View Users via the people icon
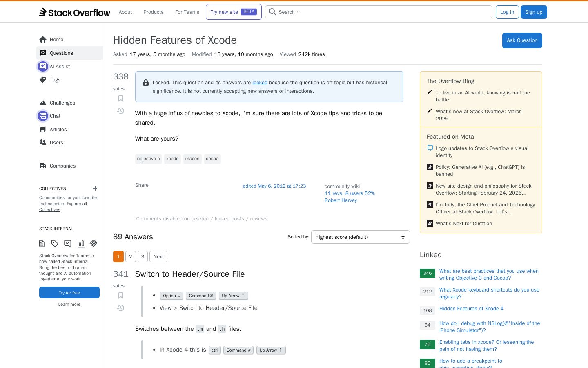 click(x=43, y=143)
